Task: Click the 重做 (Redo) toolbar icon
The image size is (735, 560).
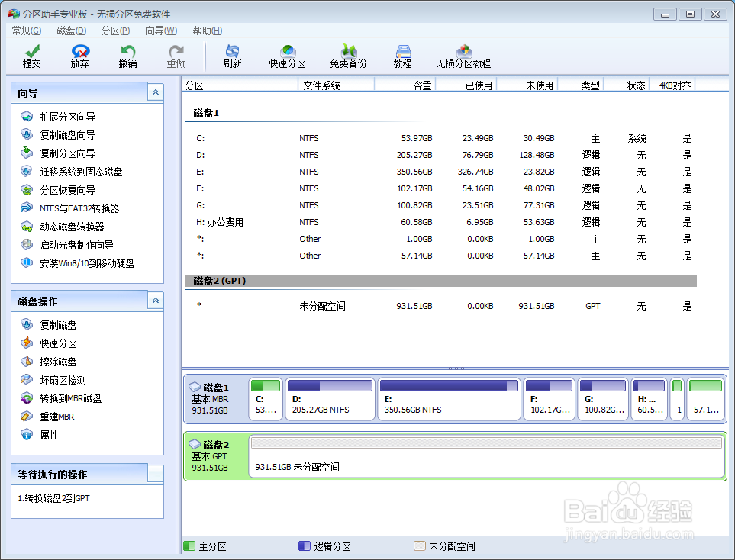Action: point(175,56)
